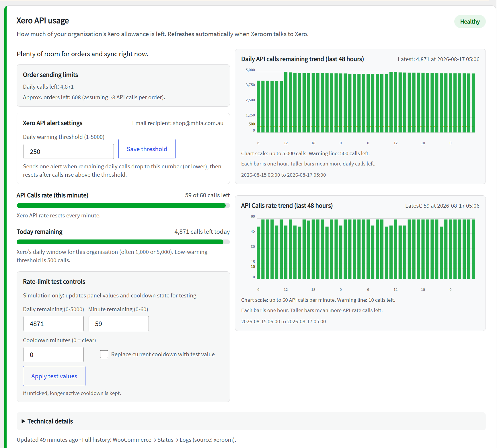Click the "10" warning-line label on rate chart

pos(253,267)
